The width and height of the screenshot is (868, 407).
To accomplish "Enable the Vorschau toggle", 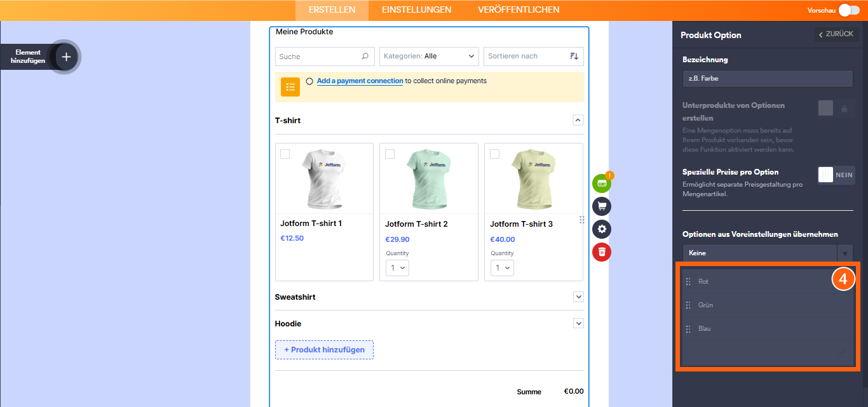I will [849, 10].
